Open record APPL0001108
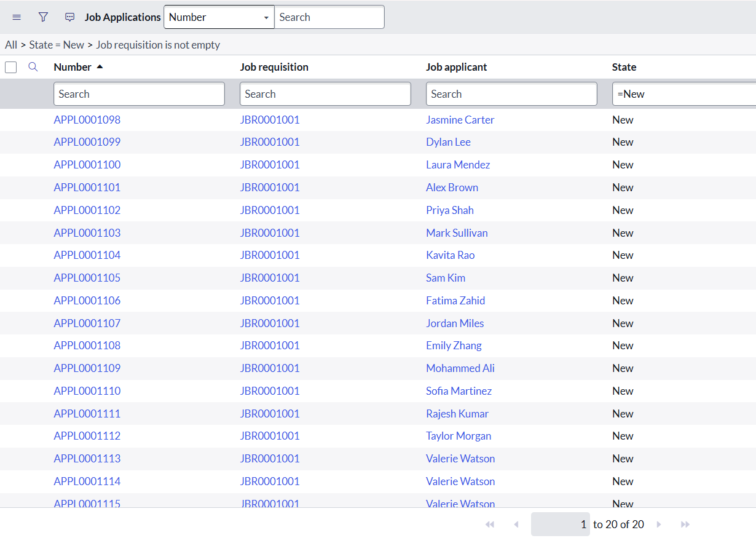 tap(87, 346)
